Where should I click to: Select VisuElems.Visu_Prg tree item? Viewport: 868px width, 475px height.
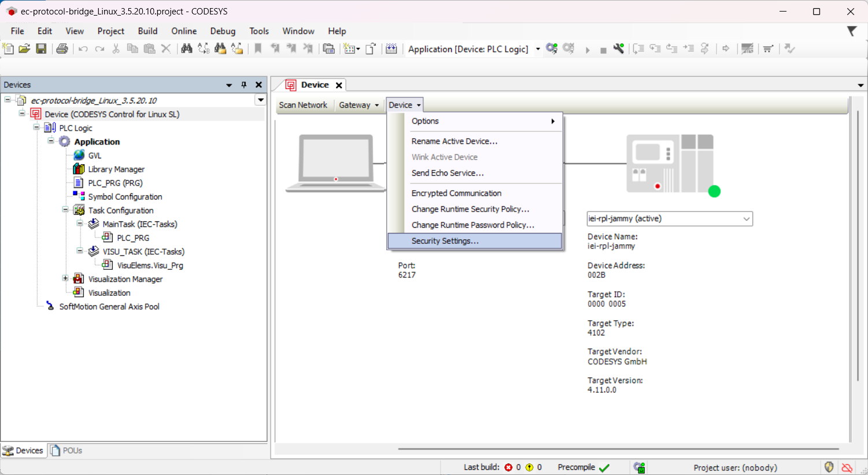[150, 266]
